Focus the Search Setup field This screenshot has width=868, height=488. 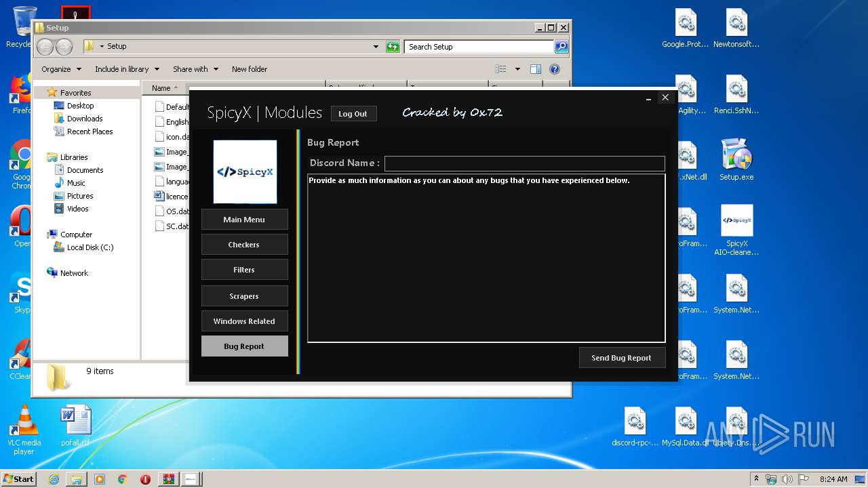click(479, 47)
